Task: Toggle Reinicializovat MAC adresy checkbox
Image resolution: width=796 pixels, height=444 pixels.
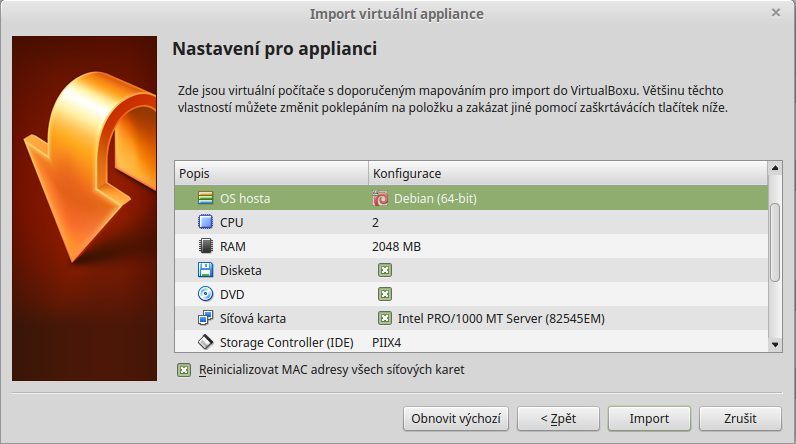Action: point(184,370)
